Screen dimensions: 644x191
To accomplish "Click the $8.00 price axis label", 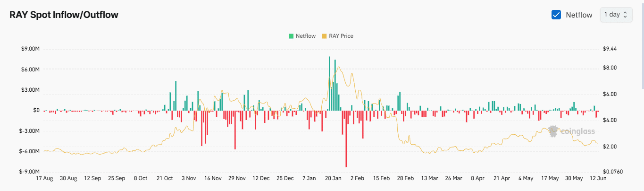I will [610, 68].
